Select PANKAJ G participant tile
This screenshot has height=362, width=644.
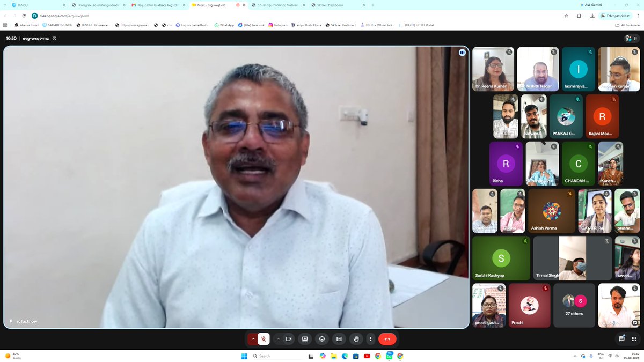(x=566, y=116)
